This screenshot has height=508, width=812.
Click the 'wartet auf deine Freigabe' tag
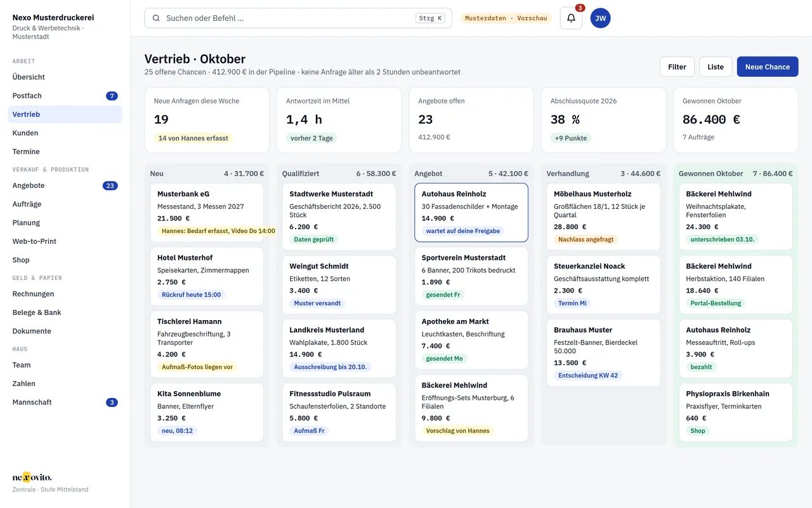[x=463, y=231]
